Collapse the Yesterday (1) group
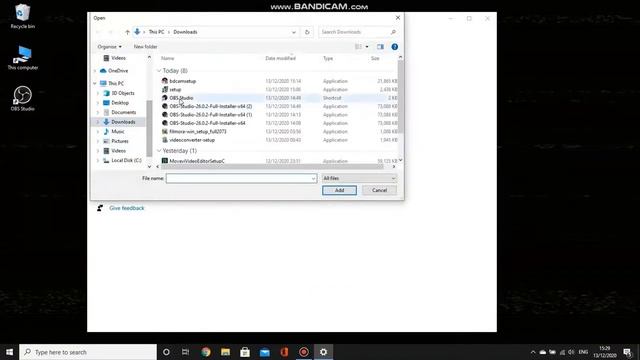 (x=159, y=151)
